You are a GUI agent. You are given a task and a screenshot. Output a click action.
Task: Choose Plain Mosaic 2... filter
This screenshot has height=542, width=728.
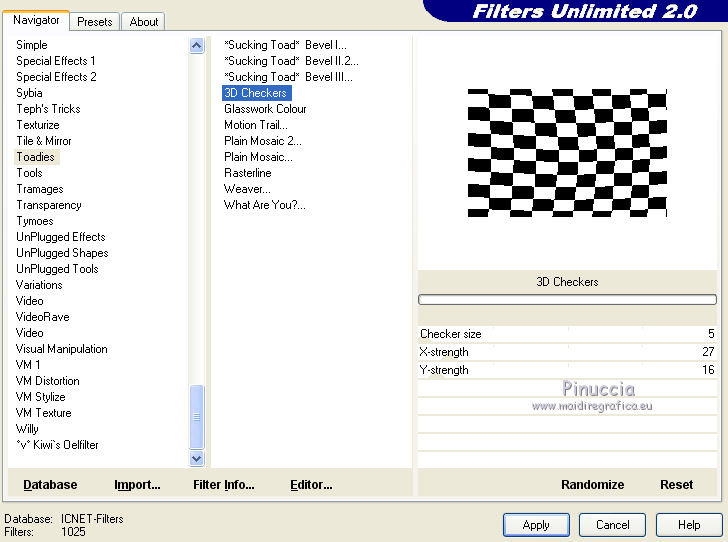coord(263,141)
